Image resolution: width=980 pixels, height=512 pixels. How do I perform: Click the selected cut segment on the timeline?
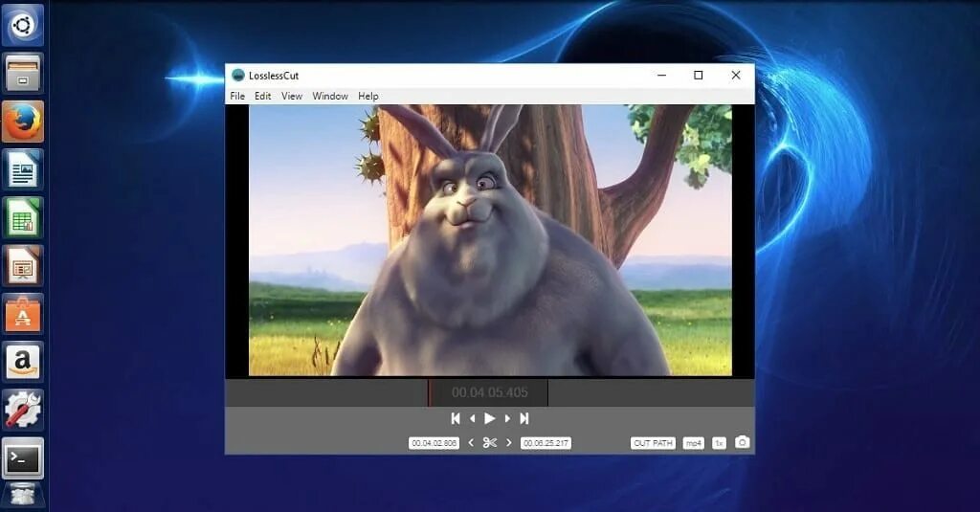[489, 392]
